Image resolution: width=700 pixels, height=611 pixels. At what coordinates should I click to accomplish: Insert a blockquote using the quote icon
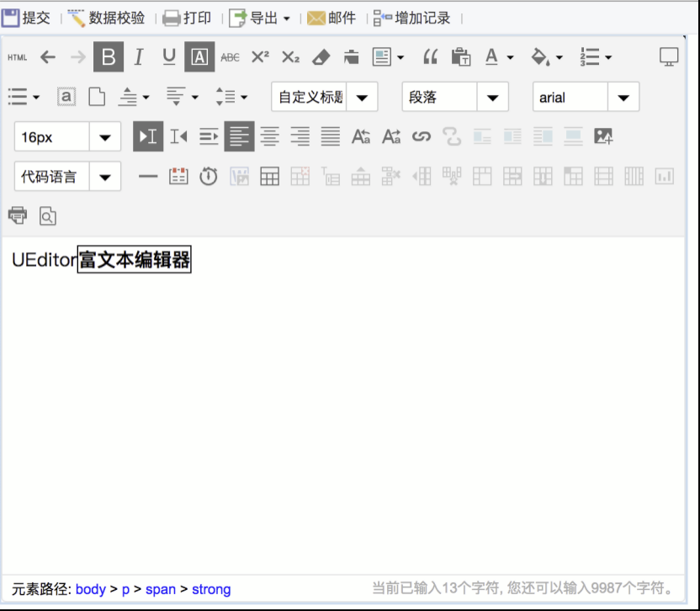tap(430, 56)
